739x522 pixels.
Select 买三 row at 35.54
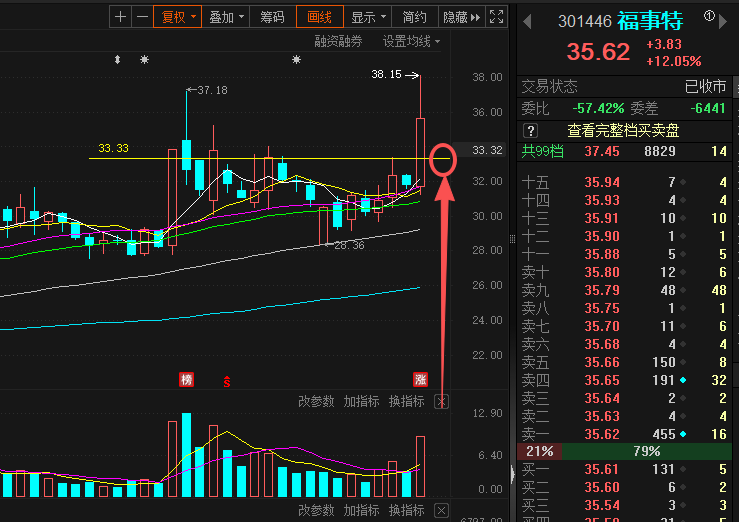(624, 505)
